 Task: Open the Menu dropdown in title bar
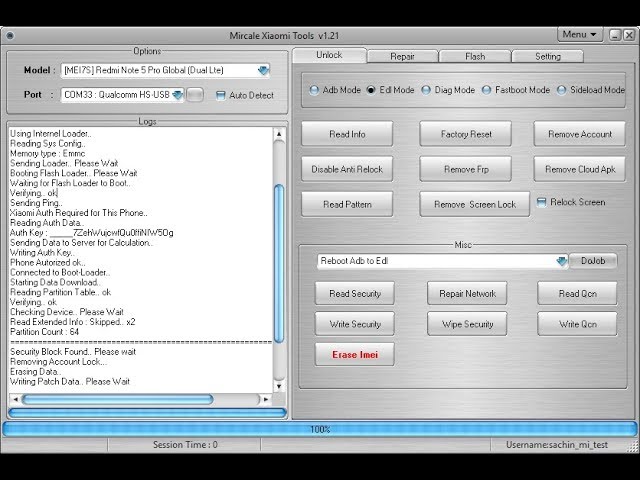[580, 35]
